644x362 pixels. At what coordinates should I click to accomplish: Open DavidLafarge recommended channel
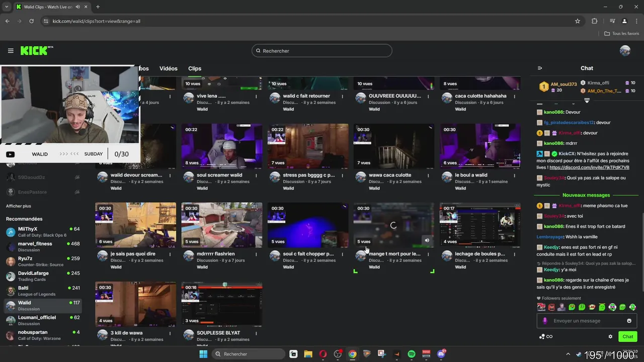[43, 277]
